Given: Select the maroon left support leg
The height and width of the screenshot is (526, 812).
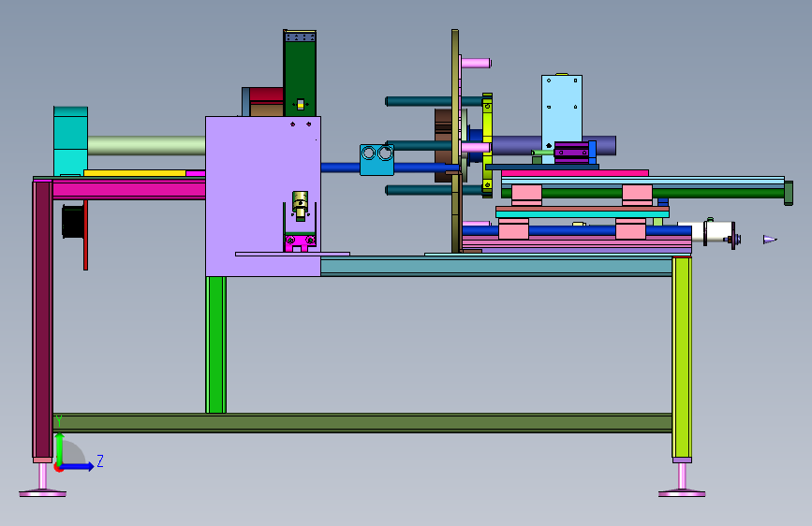Looking at the screenshot, I should click(x=42, y=321).
